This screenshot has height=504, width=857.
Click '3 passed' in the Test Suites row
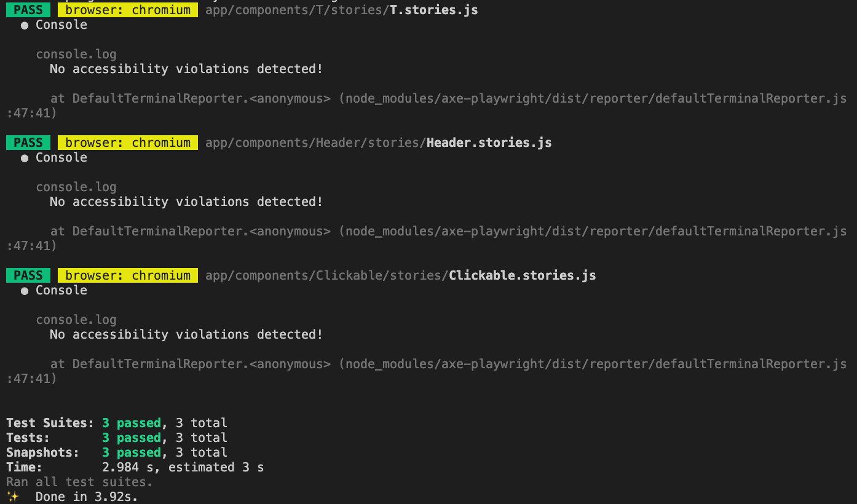pos(132,423)
